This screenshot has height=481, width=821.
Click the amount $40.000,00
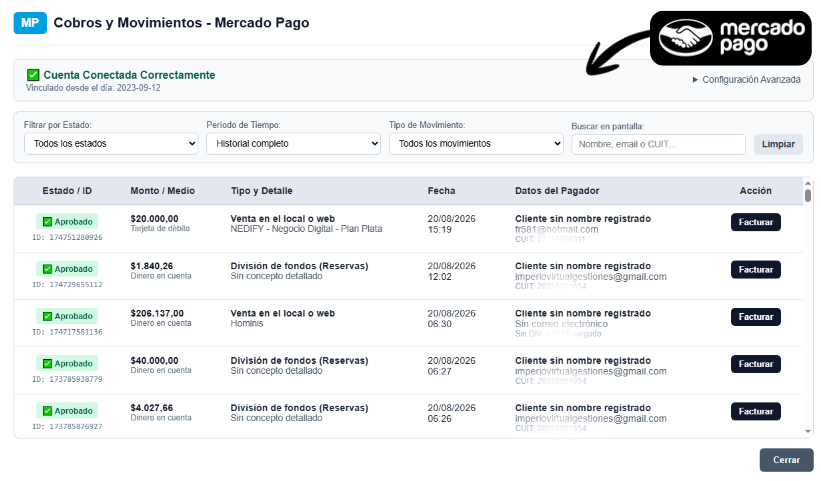(x=154, y=361)
